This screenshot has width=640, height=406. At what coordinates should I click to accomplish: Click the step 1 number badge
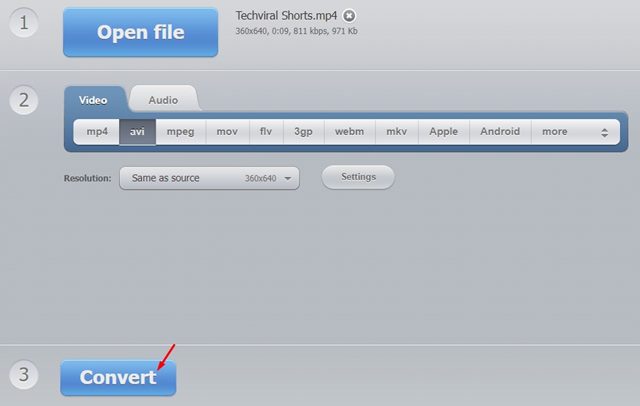[x=24, y=22]
